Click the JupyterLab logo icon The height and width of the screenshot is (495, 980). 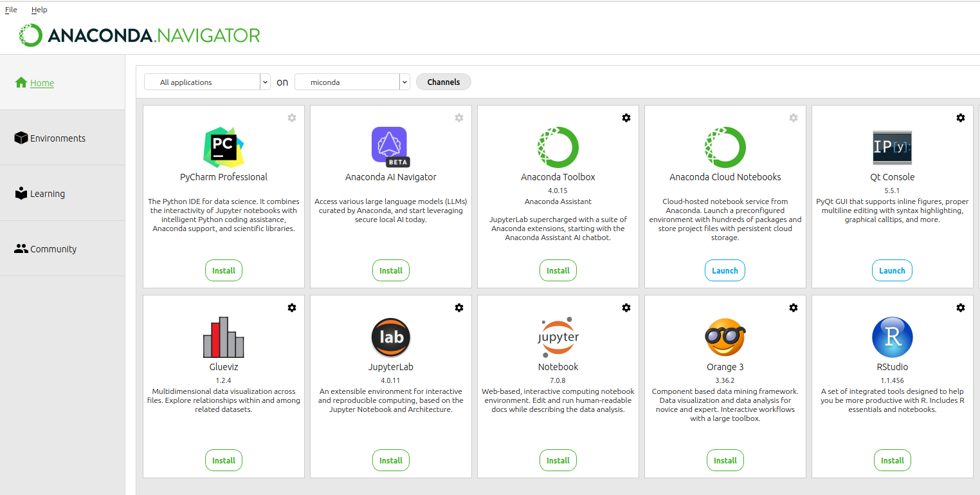click(390, 337)
